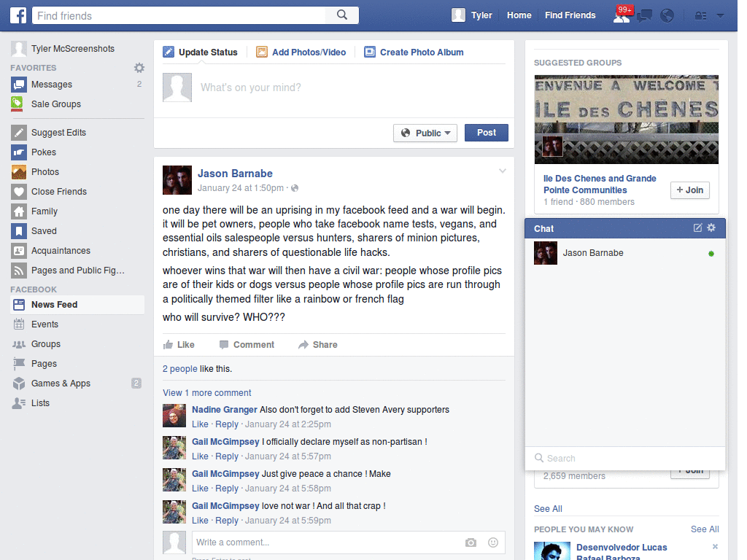Open Pages and Public Figures feed
This screenshot has width=747, height=560.
[x=77, y=270]
